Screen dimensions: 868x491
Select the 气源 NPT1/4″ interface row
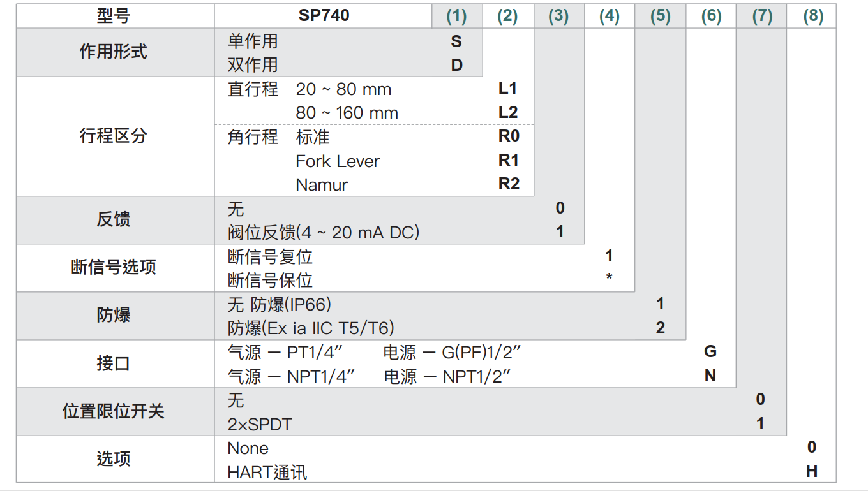tap(291, 376)
